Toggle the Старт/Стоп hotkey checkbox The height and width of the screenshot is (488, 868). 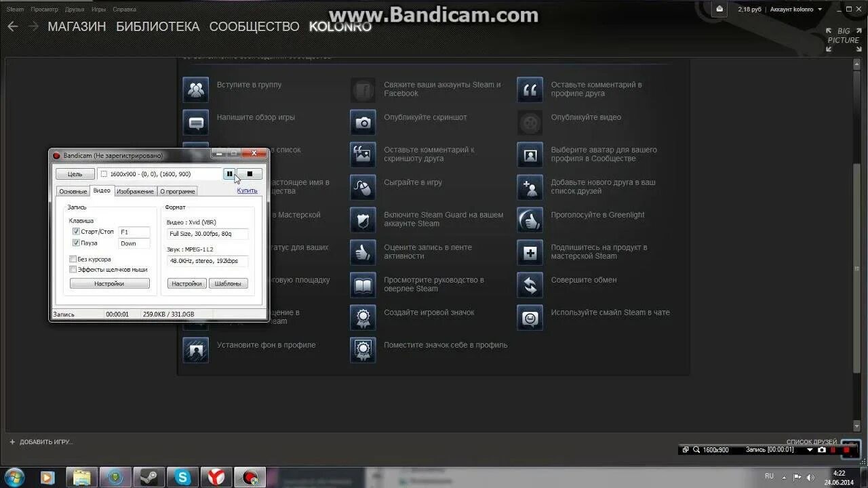click(76, 232)
